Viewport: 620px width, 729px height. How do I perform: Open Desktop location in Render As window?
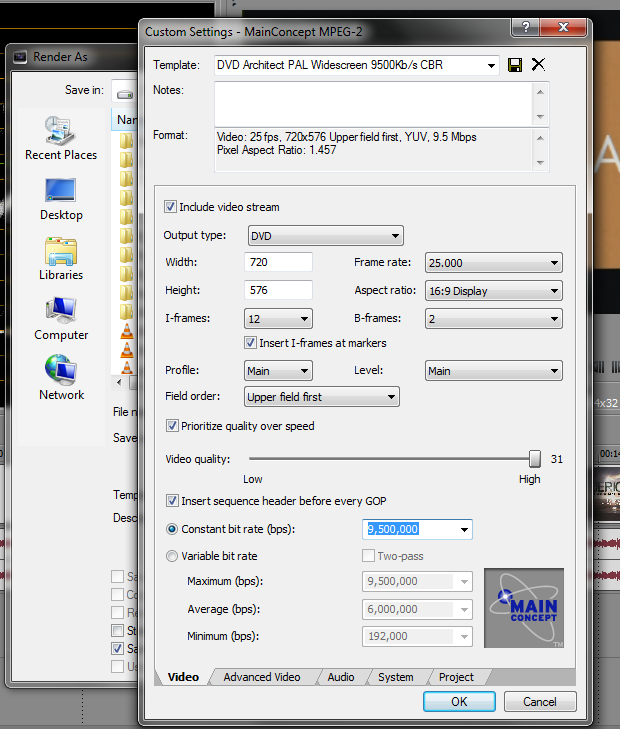(61, 199)
